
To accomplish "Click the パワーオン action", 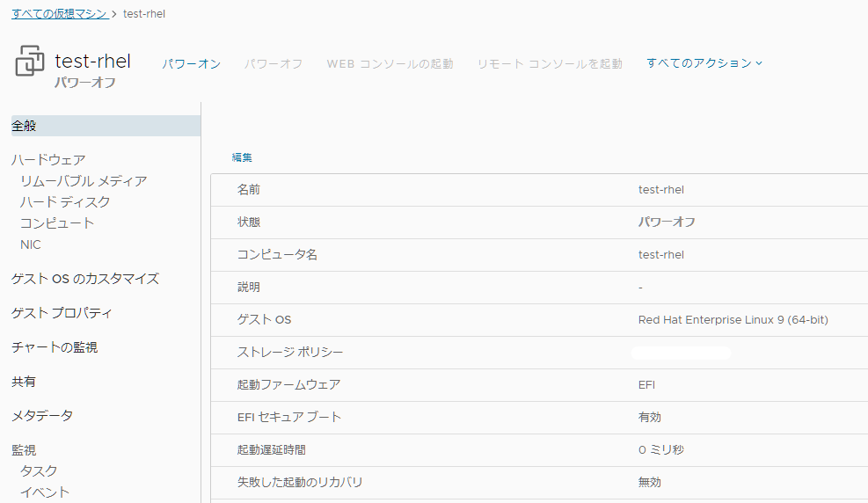I will pyautogui.click(x=192, y=63).
